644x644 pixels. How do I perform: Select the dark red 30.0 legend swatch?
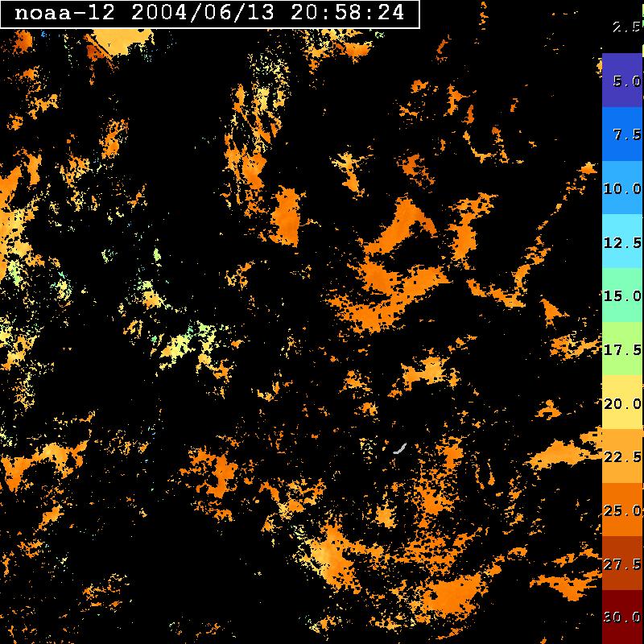[x=621, y=617]
